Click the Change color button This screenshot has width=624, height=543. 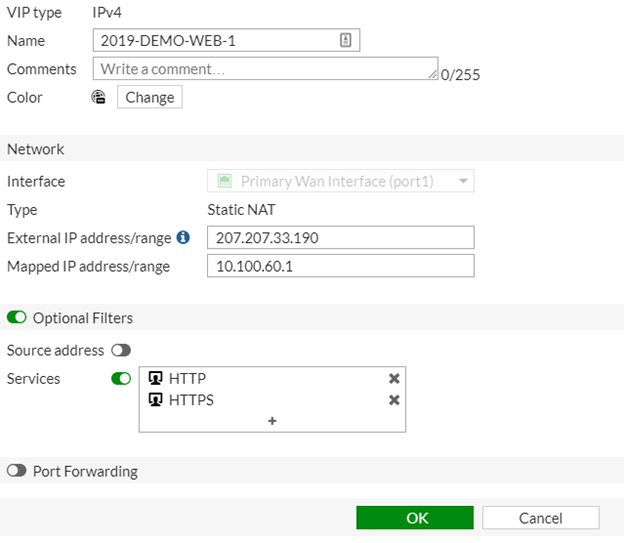pos(150,97)
